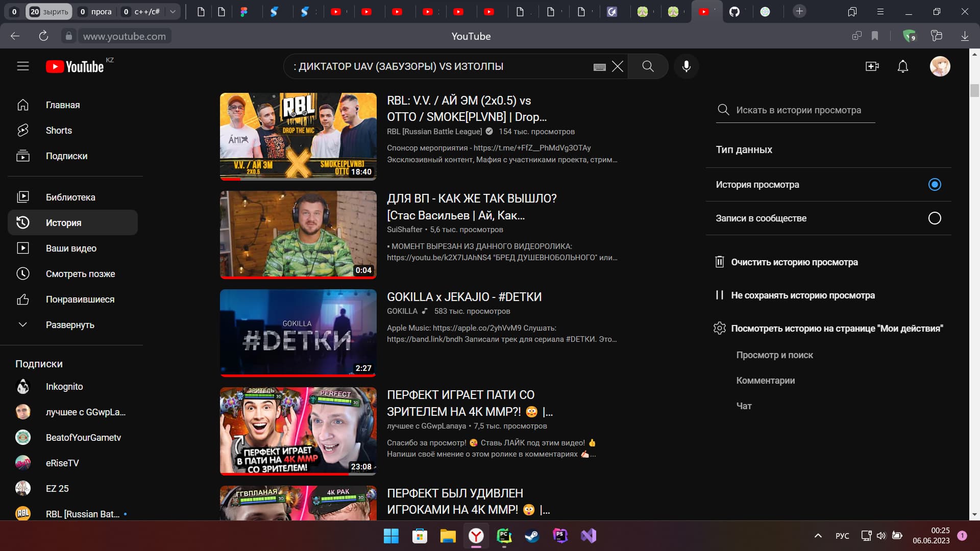Go to Библиотека in the sidebar
The height and width of the screenshot is (551, 980).
[x=70, y=197]
